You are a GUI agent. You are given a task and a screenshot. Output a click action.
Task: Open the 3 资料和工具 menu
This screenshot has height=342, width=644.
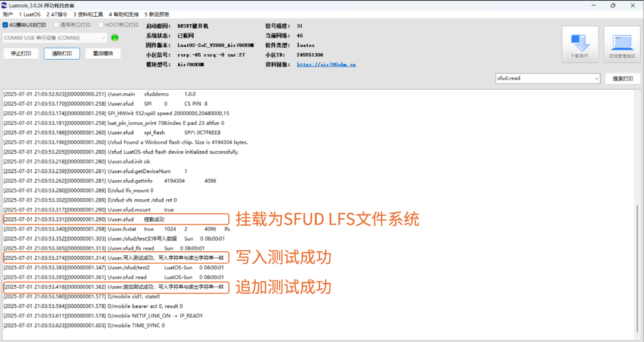coord(88,14)
